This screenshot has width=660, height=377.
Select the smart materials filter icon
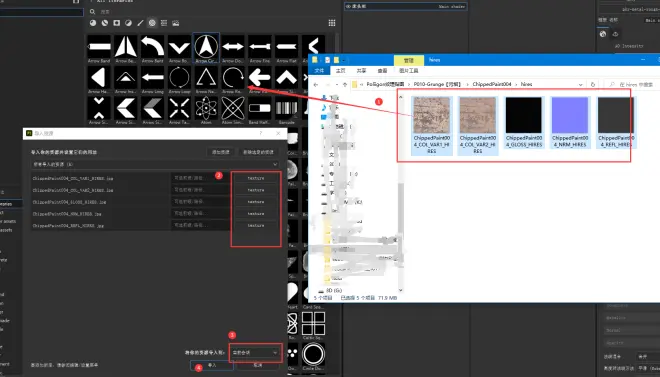tap(105, 23)
